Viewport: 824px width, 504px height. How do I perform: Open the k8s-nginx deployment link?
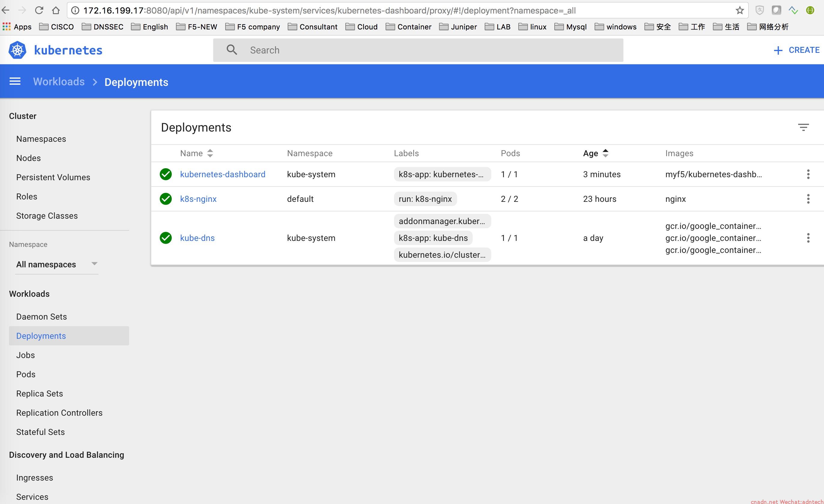(198, 199)
